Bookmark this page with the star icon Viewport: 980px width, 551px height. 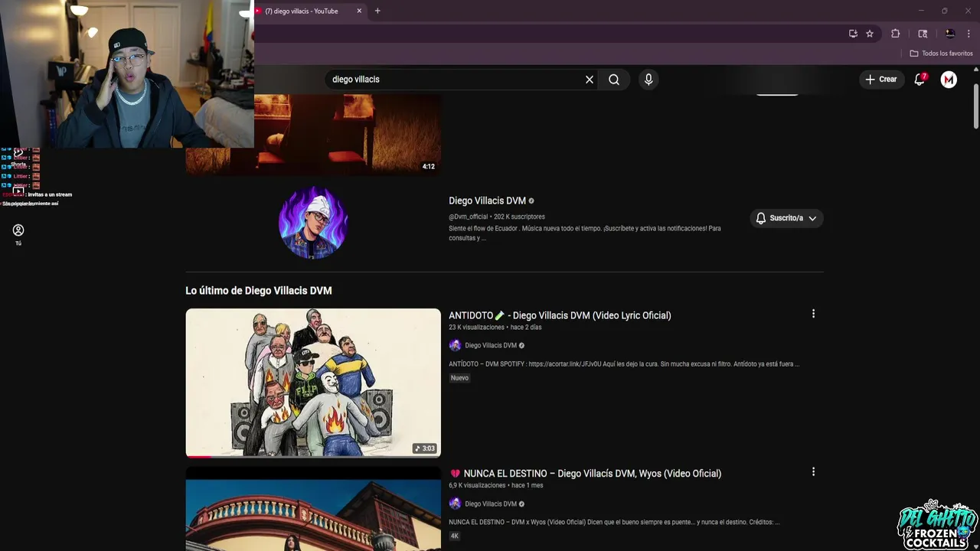coord(870,34)
